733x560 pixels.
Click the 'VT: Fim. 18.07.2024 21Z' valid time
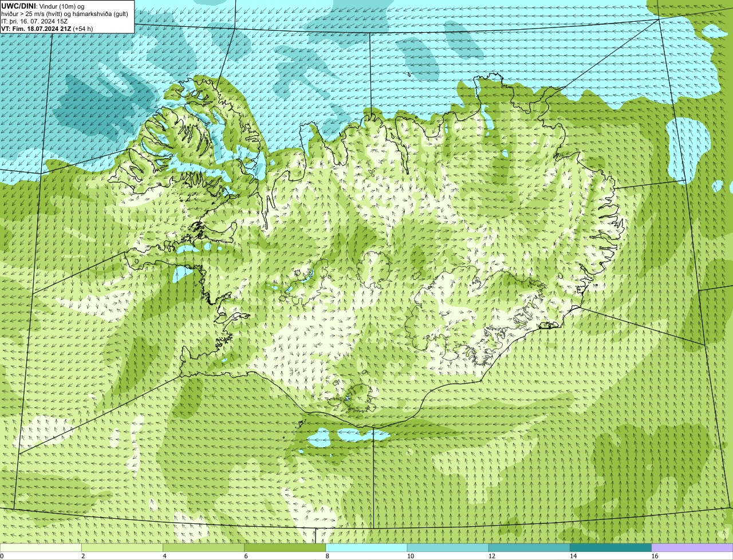(36, 29)
